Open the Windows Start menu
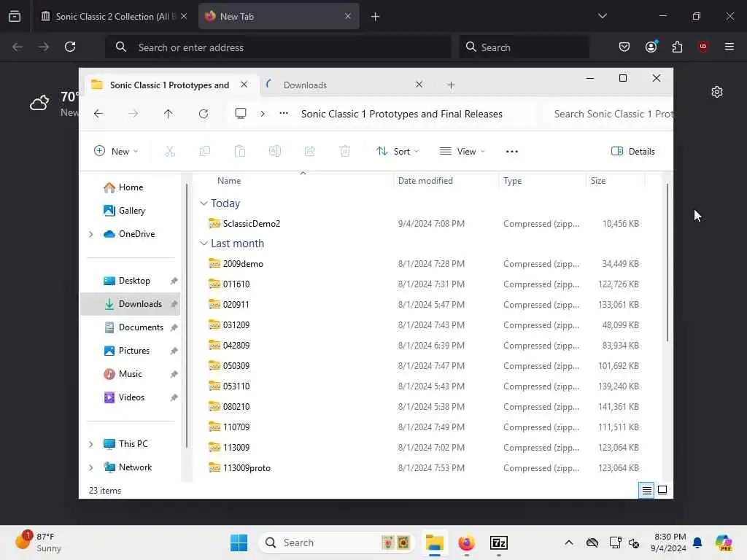747x560 pixels. (239, 542)
